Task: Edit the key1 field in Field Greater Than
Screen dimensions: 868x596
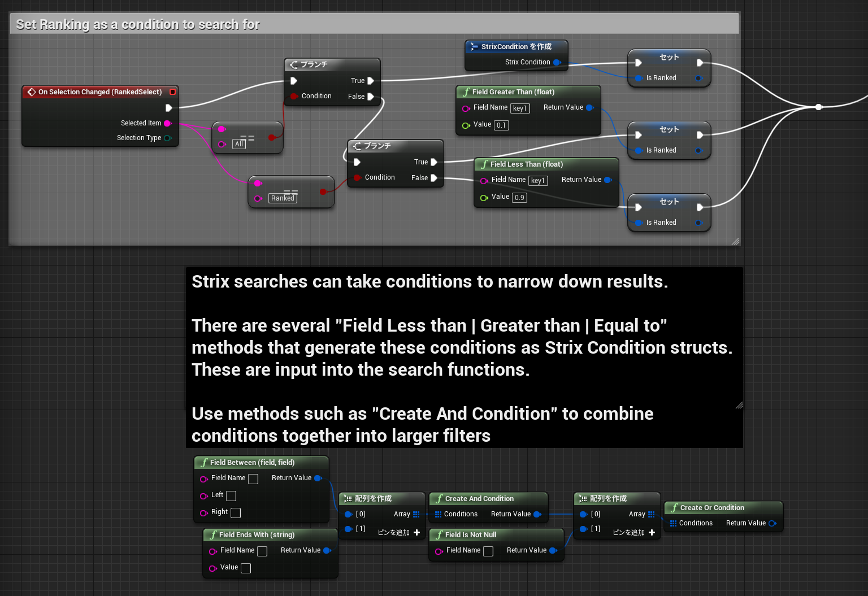Action: click(x=520, y=108)
